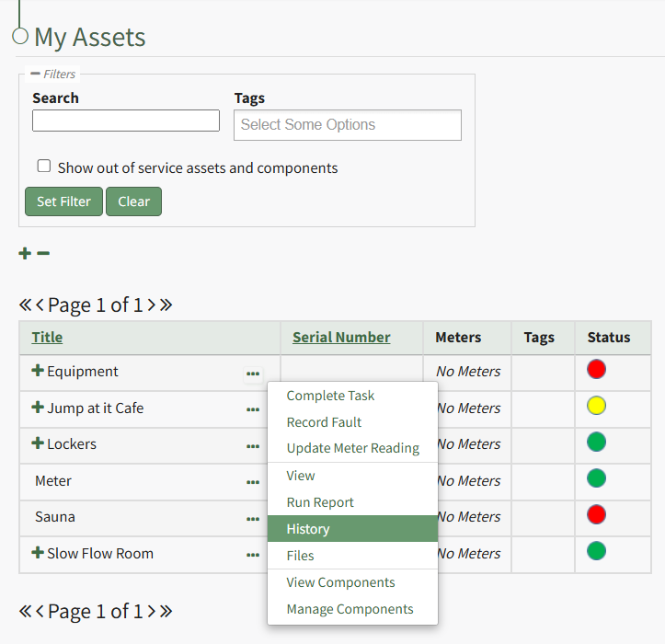Screen dimensions: 665x644
Task: Click into the Search text field
Action: pyautogui.click(x=126, y=121)
